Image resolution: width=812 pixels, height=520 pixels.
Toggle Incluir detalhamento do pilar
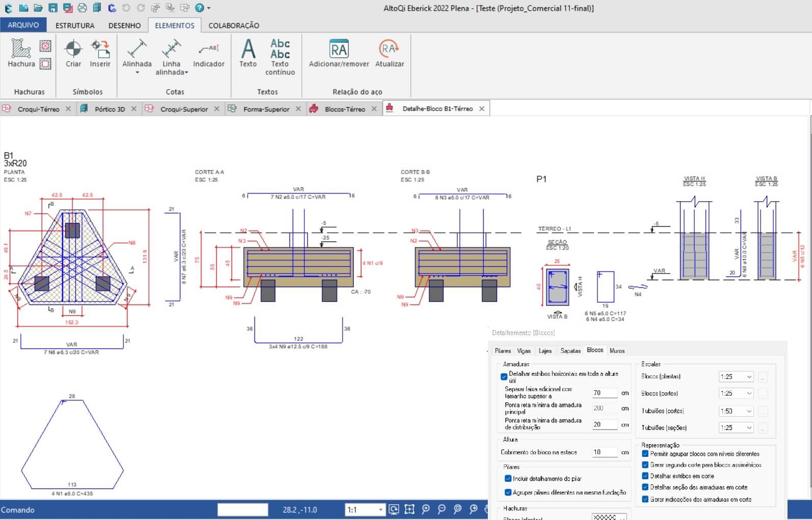click(508, 478)
